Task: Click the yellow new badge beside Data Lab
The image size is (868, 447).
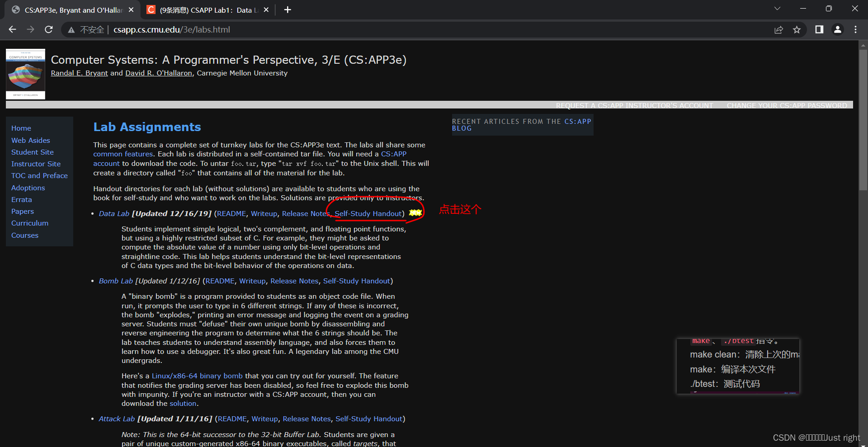Action: coord(415,212)
